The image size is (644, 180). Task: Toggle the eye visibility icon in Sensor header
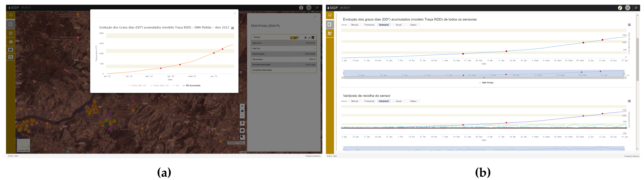305,37
